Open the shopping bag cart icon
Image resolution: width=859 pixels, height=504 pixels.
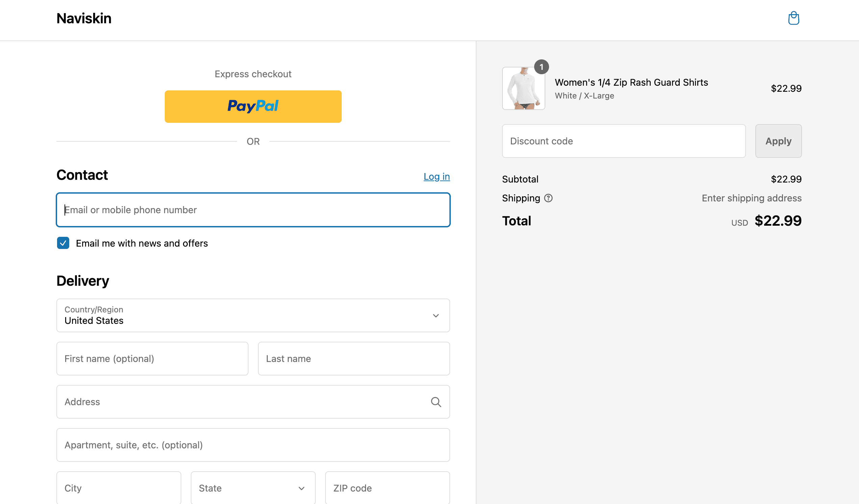[x=793, y=19]
